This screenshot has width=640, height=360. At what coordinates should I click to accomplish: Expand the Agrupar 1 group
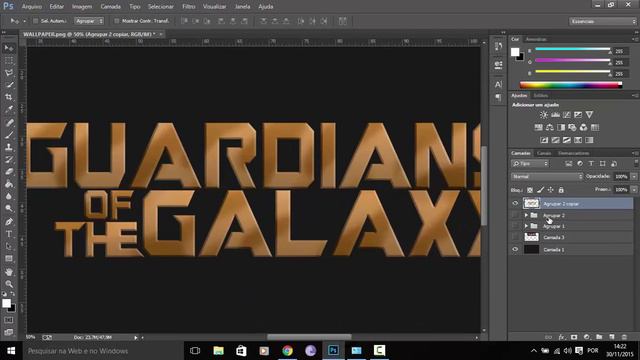pyautogui.click(x=526, y=226)
